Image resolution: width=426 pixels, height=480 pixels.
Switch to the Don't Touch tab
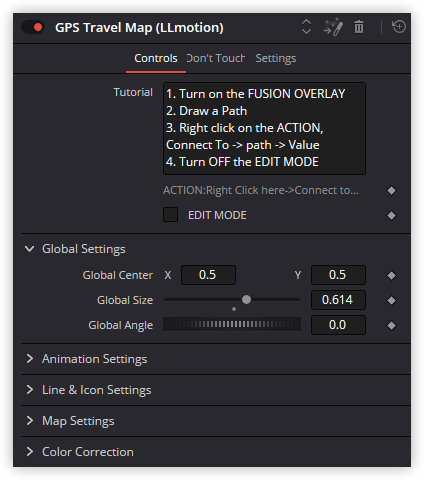pos(215,58)
